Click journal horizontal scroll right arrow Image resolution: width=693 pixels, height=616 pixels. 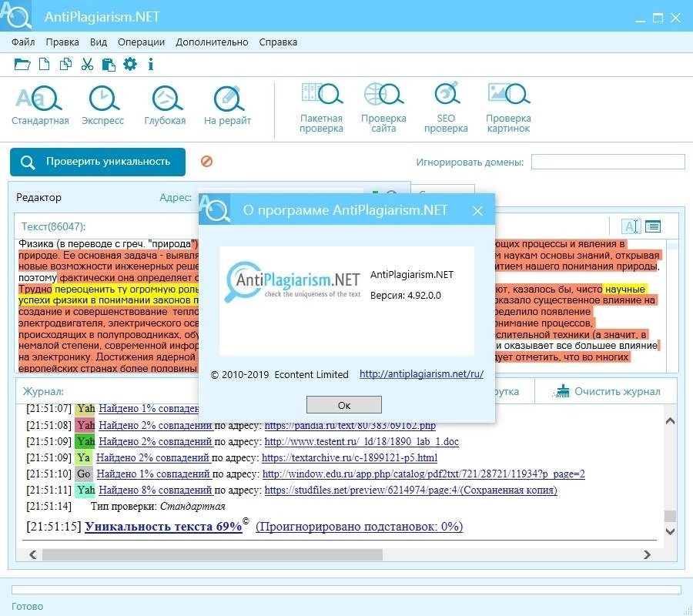pos(647,554)
